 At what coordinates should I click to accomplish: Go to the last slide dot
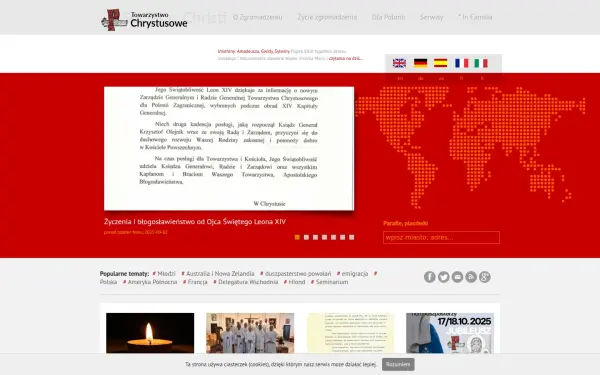[x=352, y=237]
